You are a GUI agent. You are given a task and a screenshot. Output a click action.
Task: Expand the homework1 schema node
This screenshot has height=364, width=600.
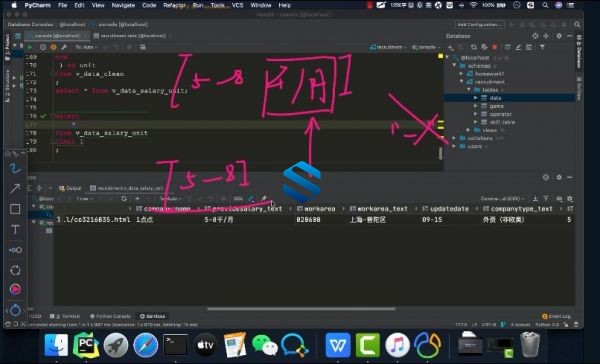click(461, 73)
